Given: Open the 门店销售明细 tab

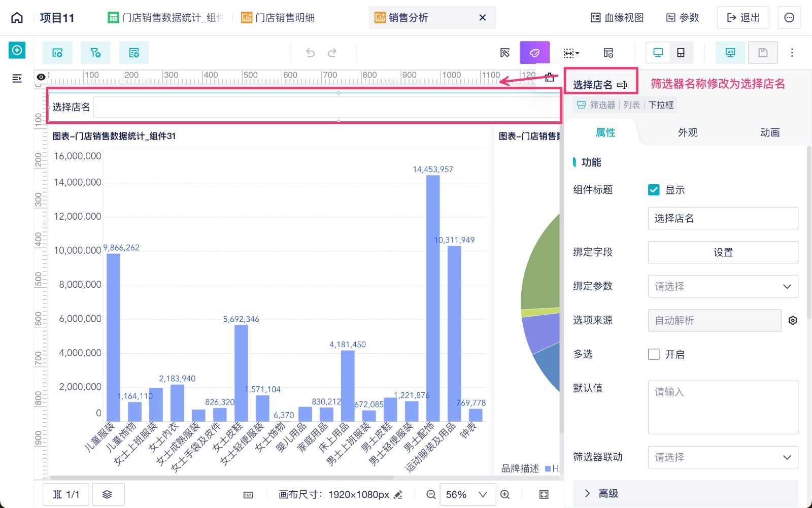Looking at the screenshot, I should tap(278, 18).
